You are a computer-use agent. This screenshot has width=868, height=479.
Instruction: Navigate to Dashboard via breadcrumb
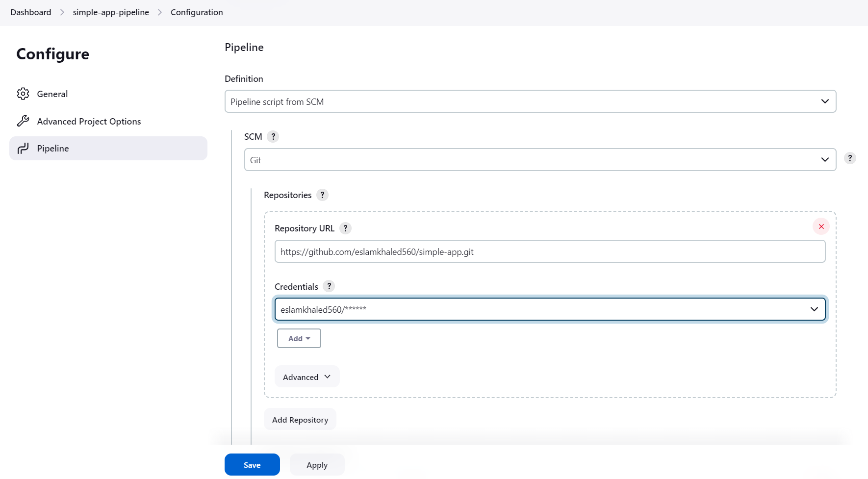click(30, 12)
